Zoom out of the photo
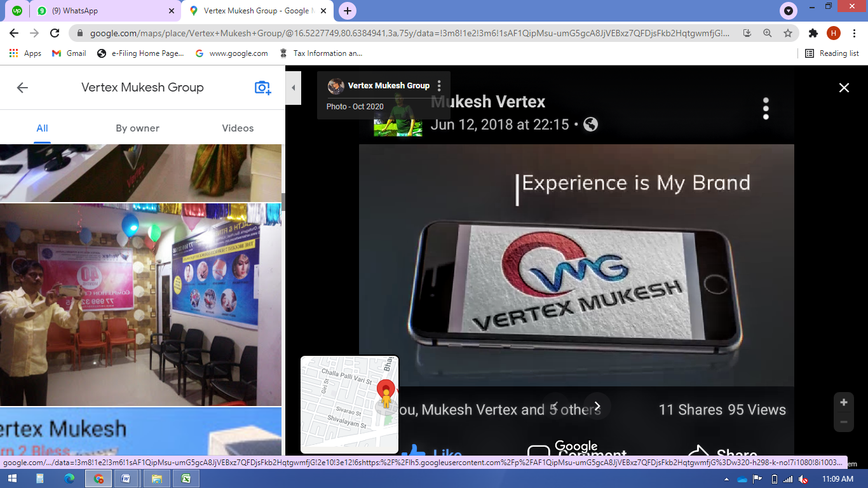Image resolution: width=868 pixels, height=488 pixels. coord(844,422)
